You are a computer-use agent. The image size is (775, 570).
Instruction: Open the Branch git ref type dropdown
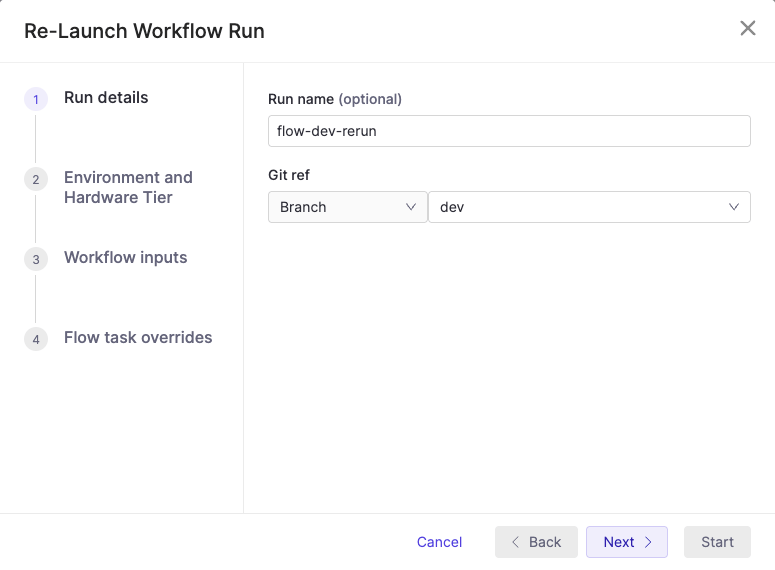(347, 207)
